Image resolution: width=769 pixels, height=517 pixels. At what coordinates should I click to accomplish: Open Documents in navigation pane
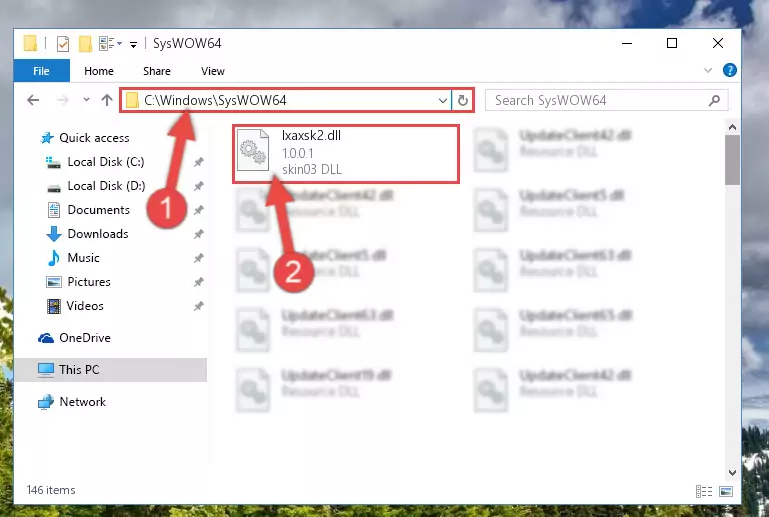[98, 210]
